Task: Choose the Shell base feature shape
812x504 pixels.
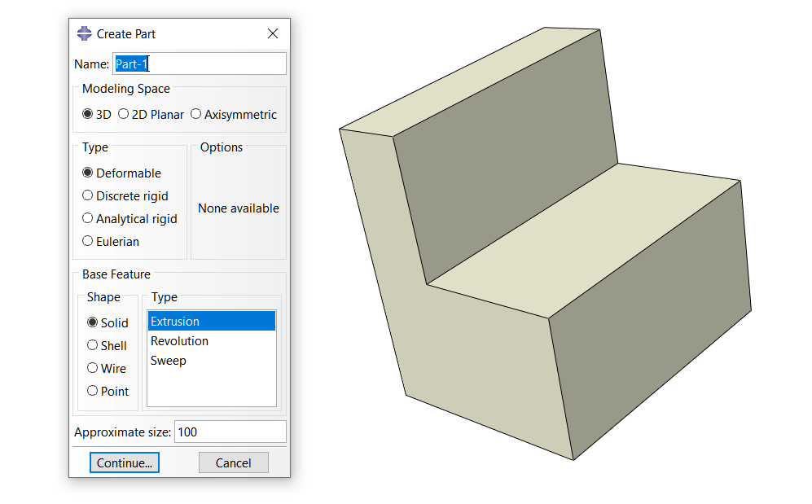Action: 93,345
